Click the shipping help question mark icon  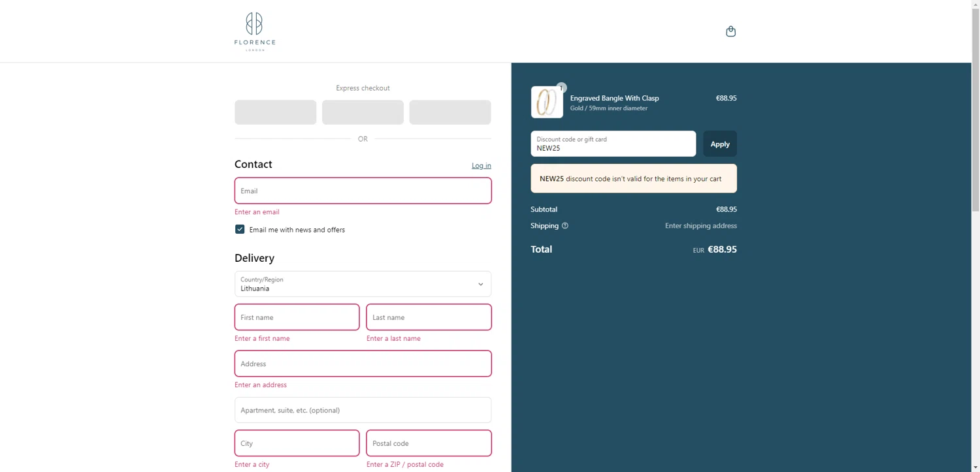[x=565, y=226]
